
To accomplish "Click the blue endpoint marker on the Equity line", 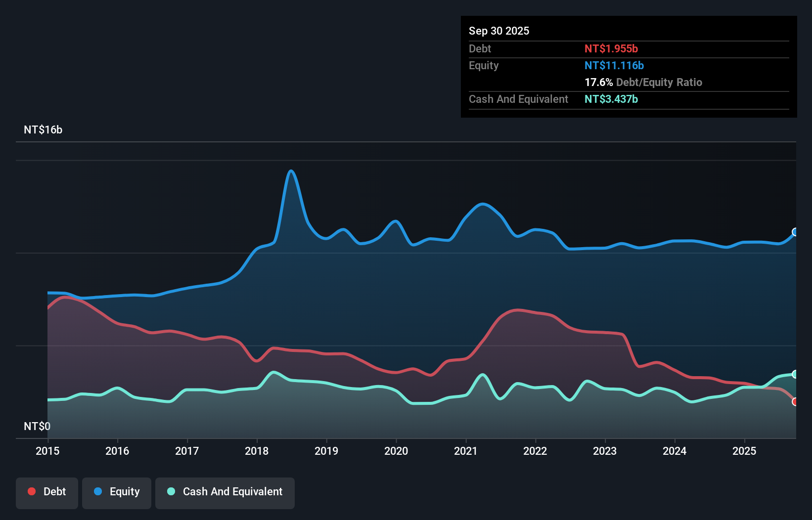I will pyautogui.click(x=795, y=232).
